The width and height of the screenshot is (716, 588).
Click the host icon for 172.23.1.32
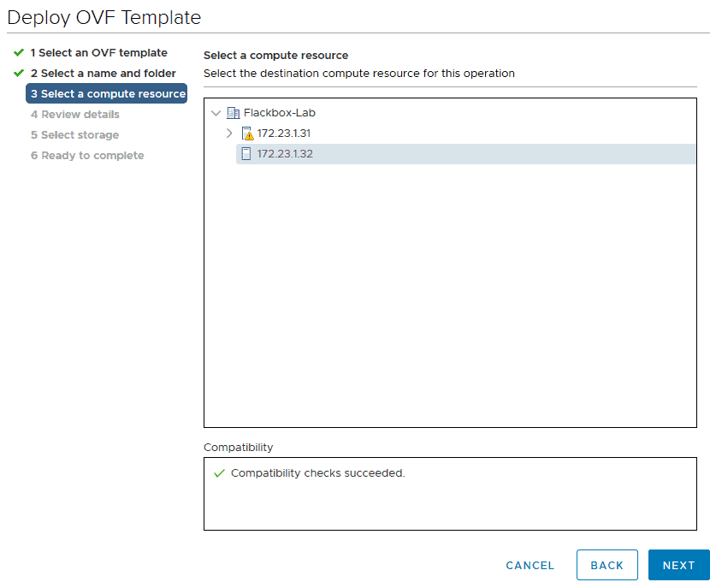[246, 154]
